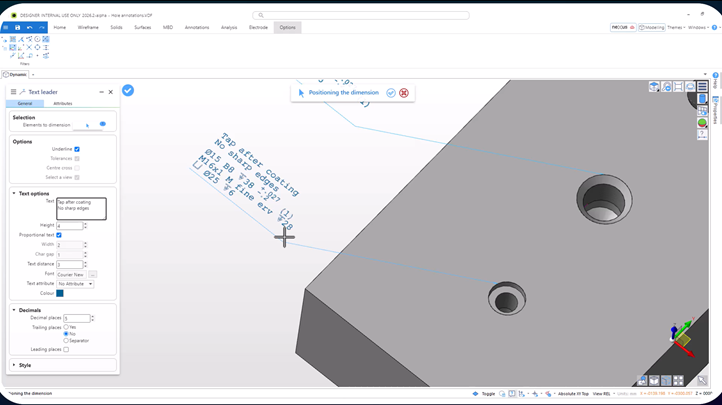Open the Wireframe ribbon tab
This screenshot has width=722, height=405.
pyautogui.click(x=88, y=28)
